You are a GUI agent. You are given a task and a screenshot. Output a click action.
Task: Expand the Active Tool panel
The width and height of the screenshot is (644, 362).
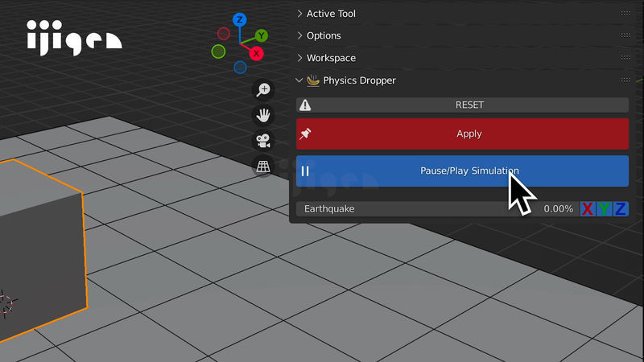coord(299,14)
